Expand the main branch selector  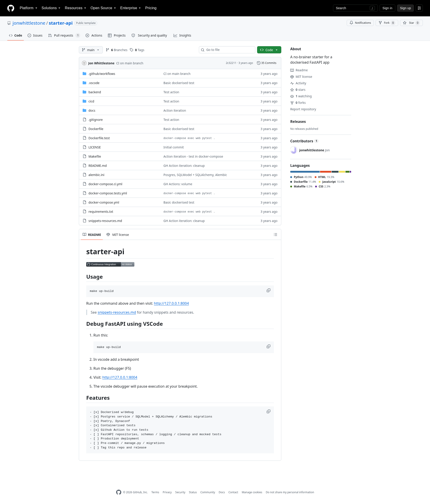(x=91, y=50)
